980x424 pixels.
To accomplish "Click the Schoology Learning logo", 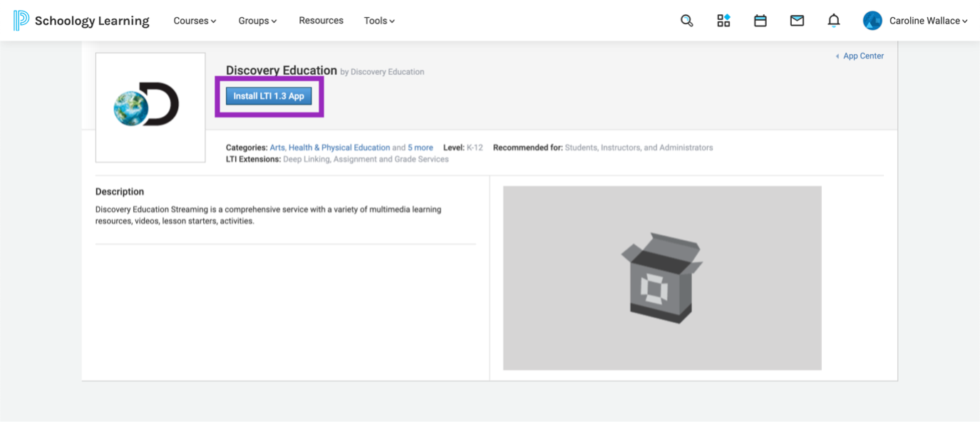I will pos(81,21).
